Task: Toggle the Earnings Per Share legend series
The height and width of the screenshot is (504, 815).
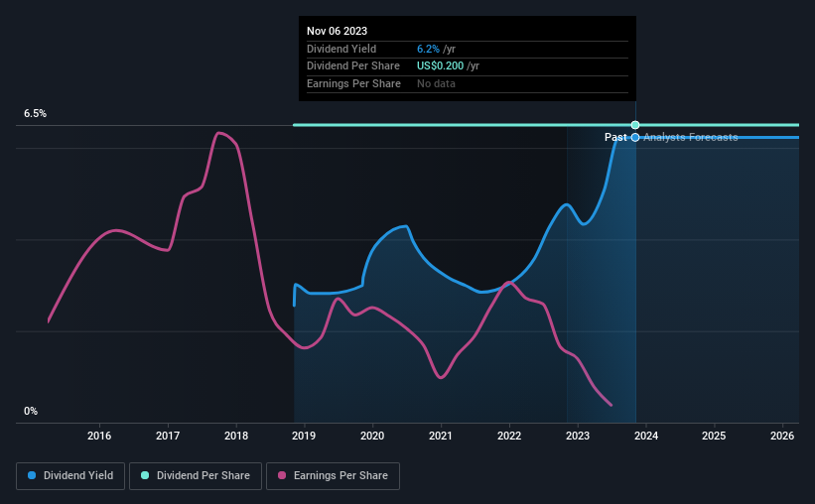Action: pos(334,476)
